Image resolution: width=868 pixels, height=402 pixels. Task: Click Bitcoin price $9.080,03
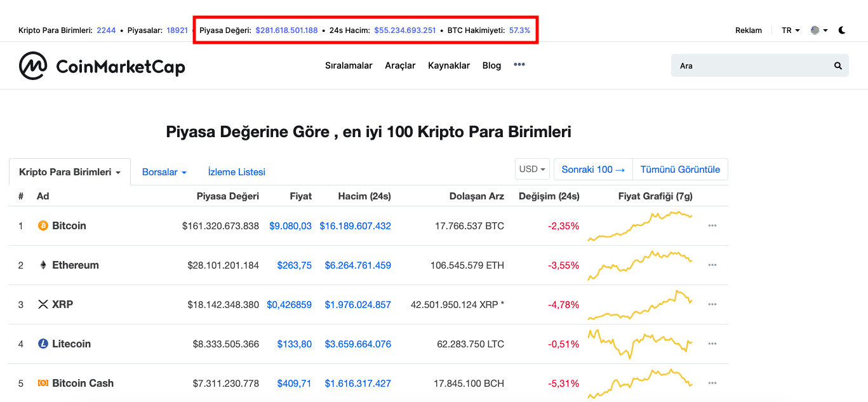(291, 225)
